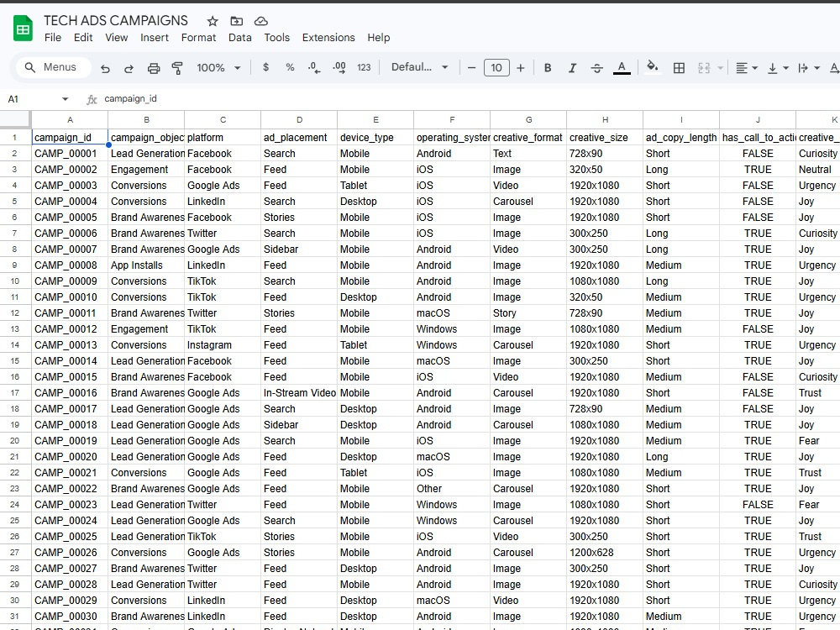This screenshot has width=840, height=630.
Task: Open the fill color bucket
Action: (652, 67)
